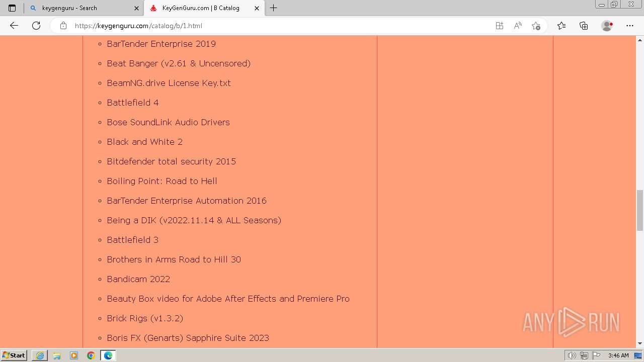644x362 pixels.
Task: Open the Battlefield 3 link
Action: pos(132,240)
